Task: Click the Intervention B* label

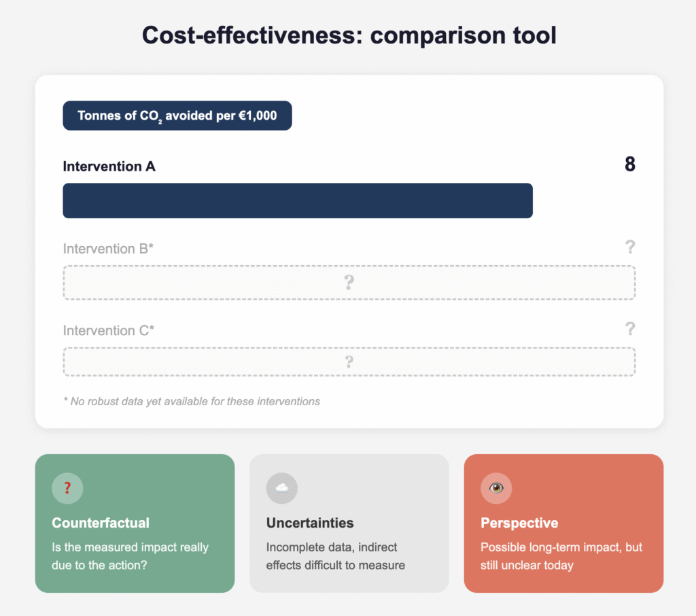Action: (x=108, y=249)
